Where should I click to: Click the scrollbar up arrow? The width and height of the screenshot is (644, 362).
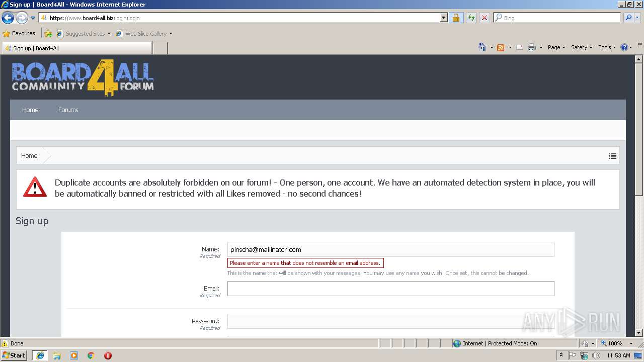[x=639, y=59]
